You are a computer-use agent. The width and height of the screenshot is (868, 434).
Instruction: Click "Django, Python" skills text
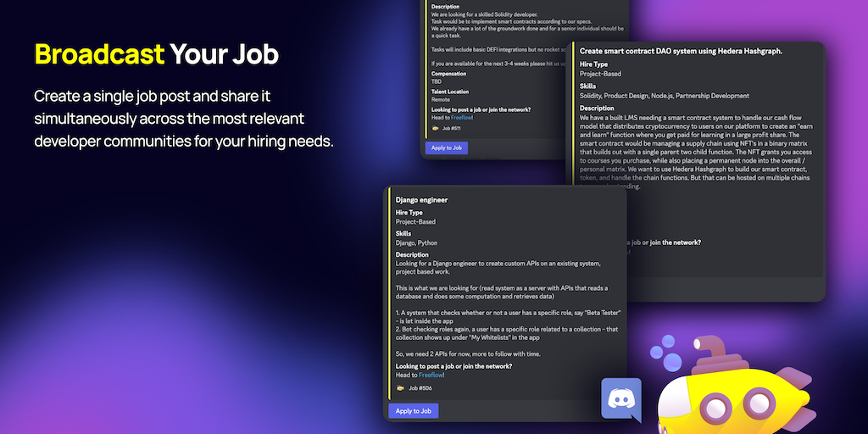pyautogui.click(x=417, y=242)
